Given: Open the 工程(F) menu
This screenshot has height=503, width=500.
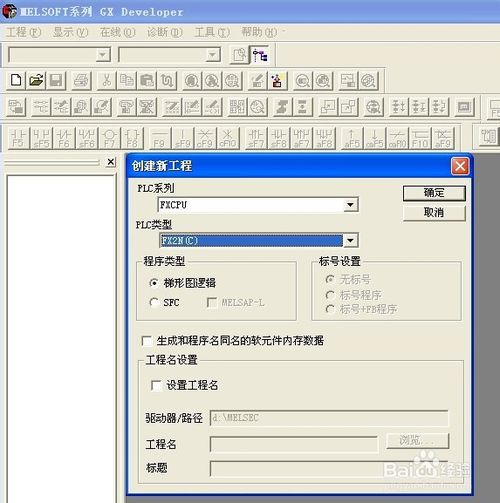Looking at the screenshot, I should point(23,32).
